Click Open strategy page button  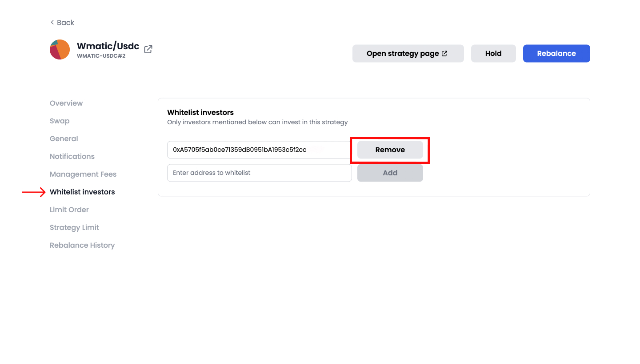tap(408, 54)
